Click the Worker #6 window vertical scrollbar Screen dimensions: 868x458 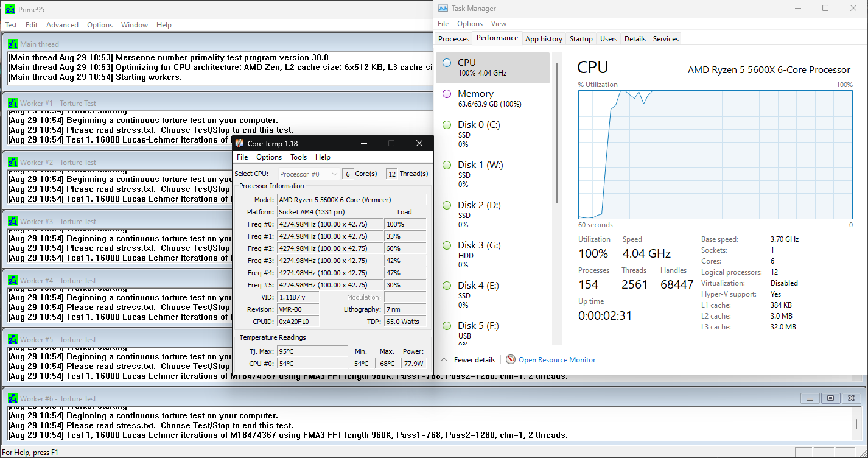pos(856,424)
